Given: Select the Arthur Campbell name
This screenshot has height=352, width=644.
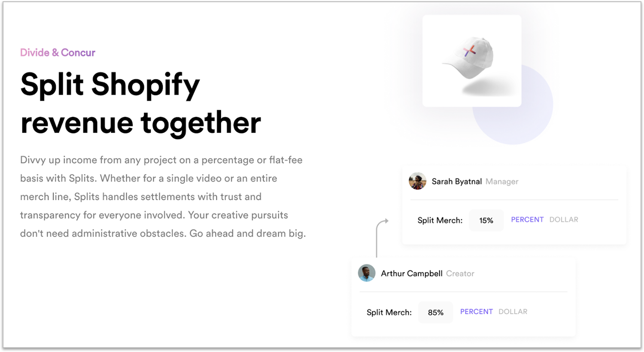Looking at the screenshot, I should coord(411,273).
